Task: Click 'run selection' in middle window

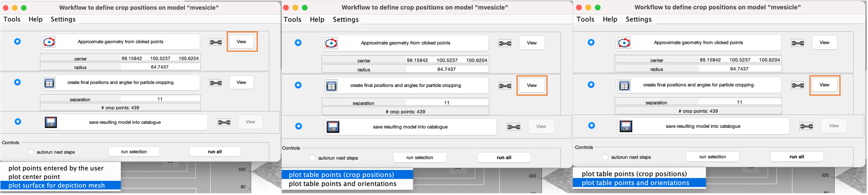Action: pyautogui.click(x=420, y=158)
